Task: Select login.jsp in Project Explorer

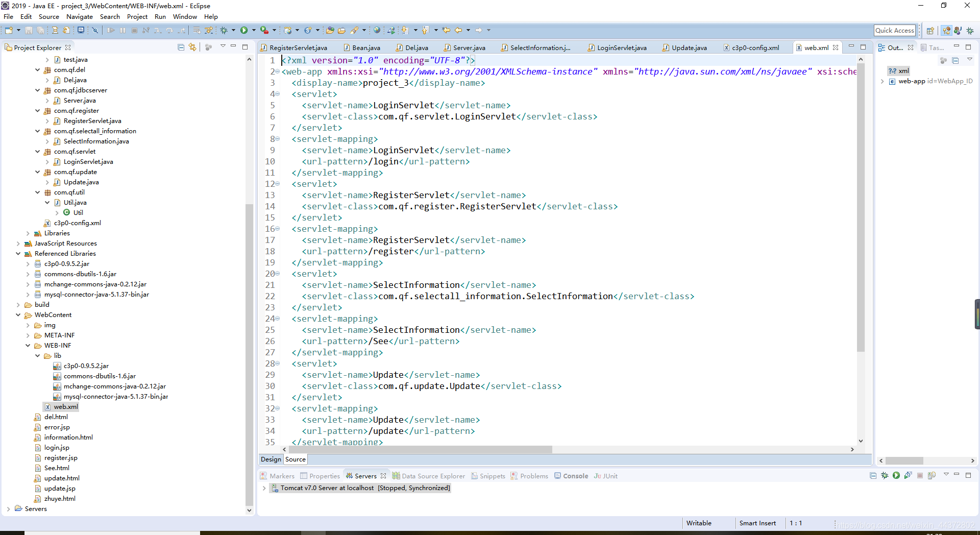Action: (57, 448)
